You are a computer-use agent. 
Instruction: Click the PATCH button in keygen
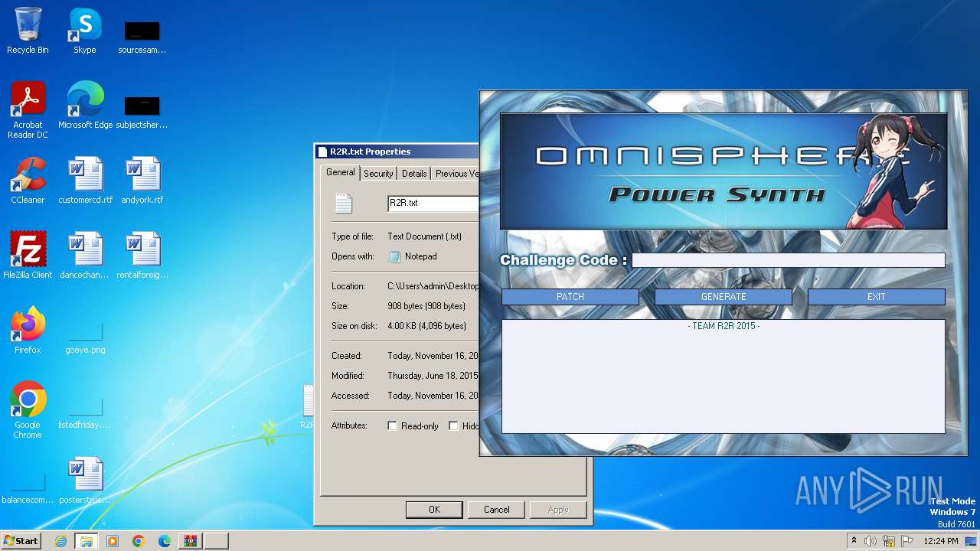pos(570,297)
